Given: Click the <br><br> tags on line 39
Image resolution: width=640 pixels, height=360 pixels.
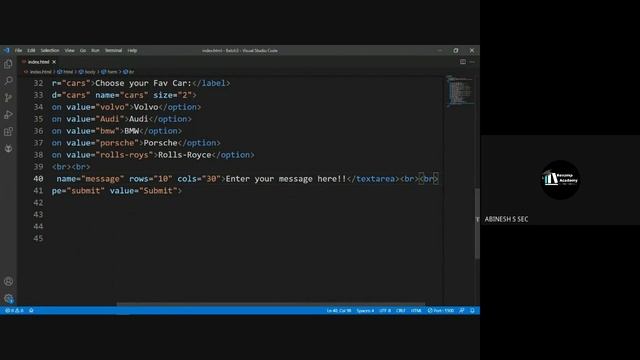Looking at the screenshot, I should click(x=71, y=167).
